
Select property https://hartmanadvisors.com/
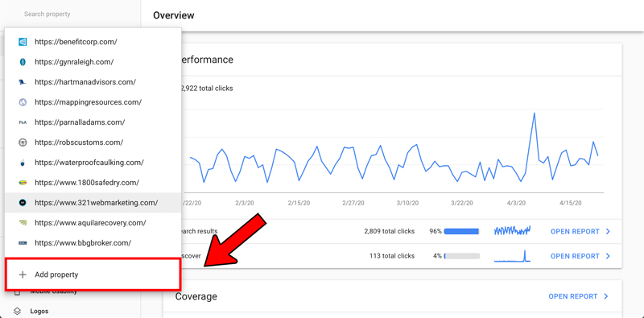[x=93, y=82]
